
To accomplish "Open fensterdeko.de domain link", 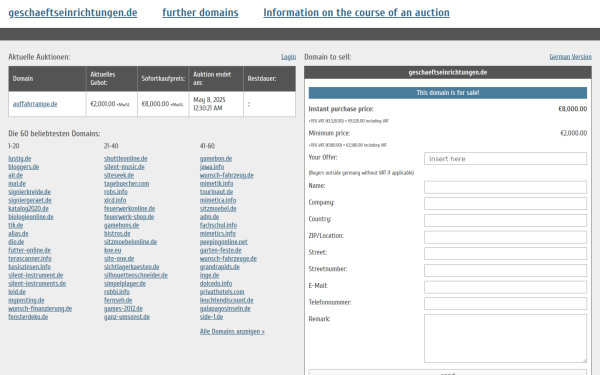I will pyautogui.click(x=28, y=317).
